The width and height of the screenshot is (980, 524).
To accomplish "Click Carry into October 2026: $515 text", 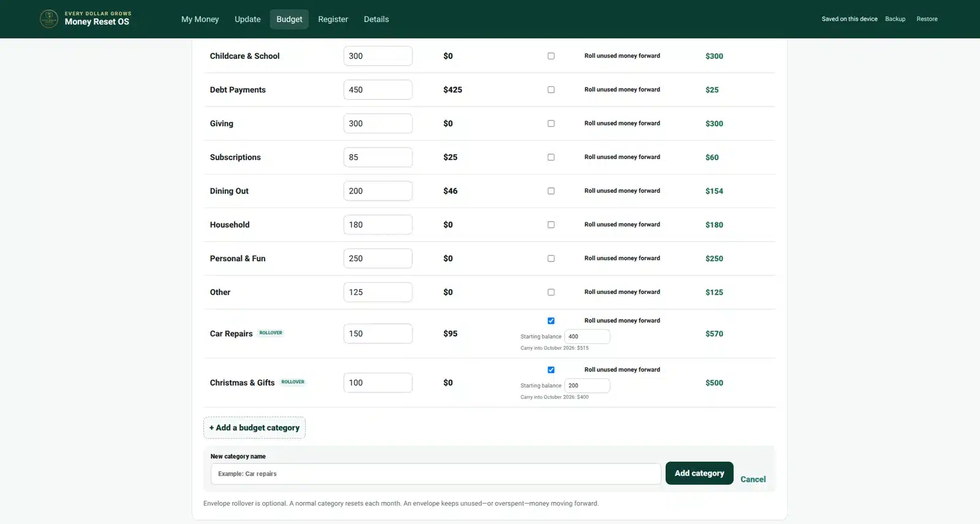I will (554, 348).
